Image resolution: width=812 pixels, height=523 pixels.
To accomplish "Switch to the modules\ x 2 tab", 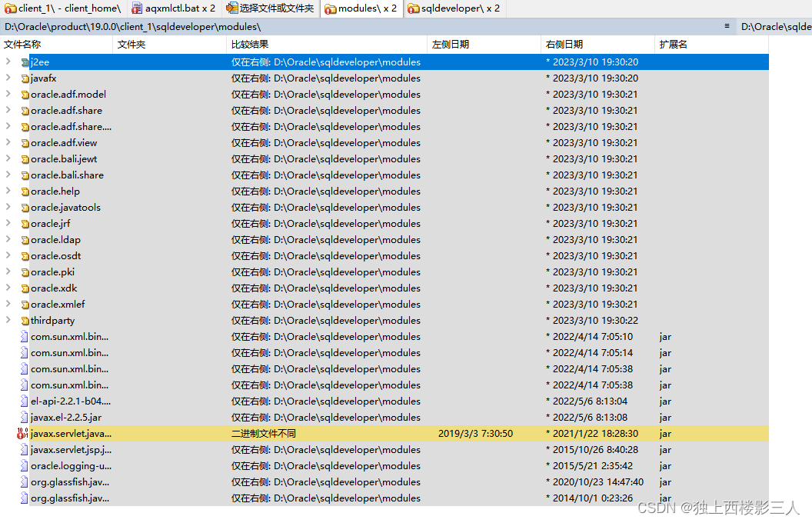I will [362, 8].
